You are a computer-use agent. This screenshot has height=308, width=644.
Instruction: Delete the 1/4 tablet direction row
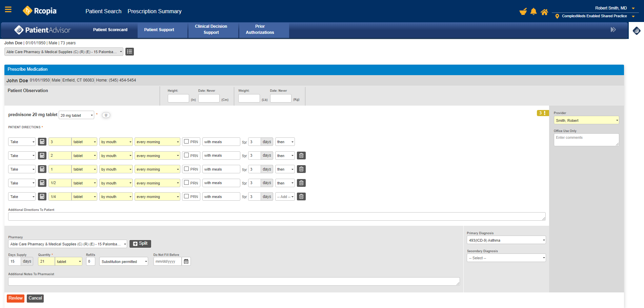click(301, 197)
